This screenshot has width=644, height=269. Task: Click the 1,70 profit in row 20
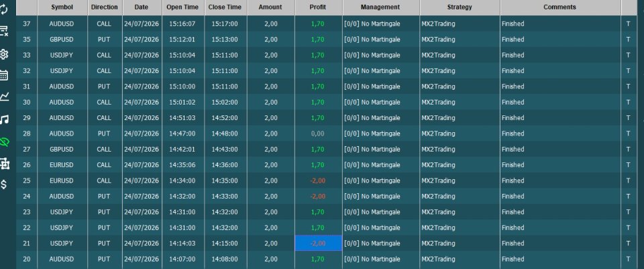(x=318, y=259)
